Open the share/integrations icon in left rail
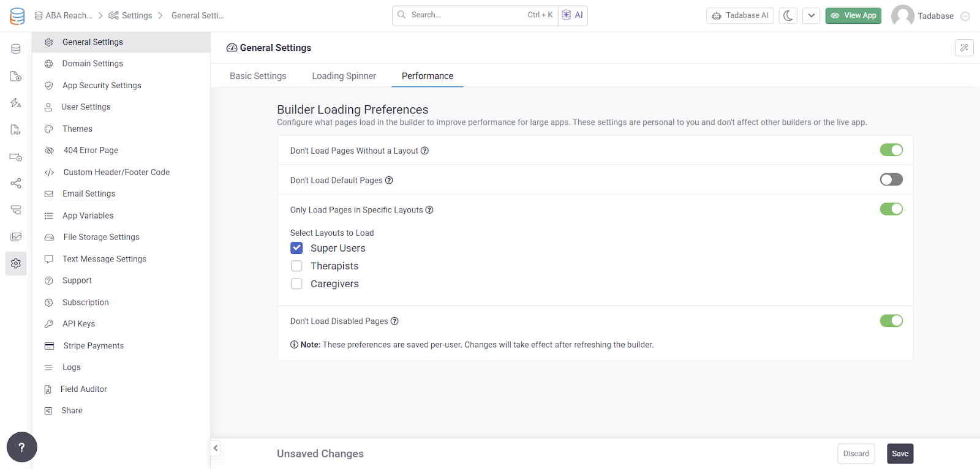980x469 pixels. point(16,183)
